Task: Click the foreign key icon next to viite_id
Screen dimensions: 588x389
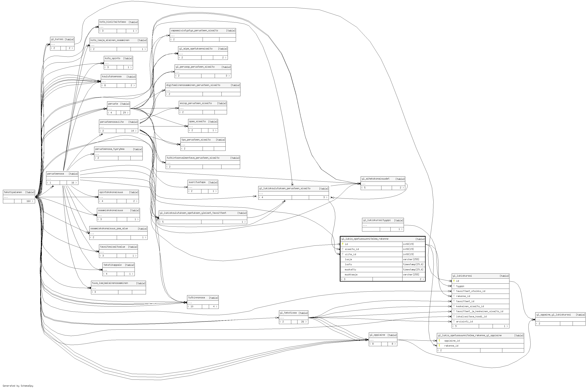Action: (343, 254)
